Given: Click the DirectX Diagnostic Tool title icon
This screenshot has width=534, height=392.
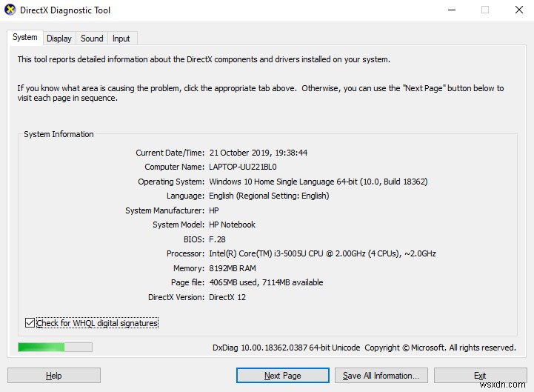Looking at the screenshot, I should pyautogui.click(x=10, y=10).
